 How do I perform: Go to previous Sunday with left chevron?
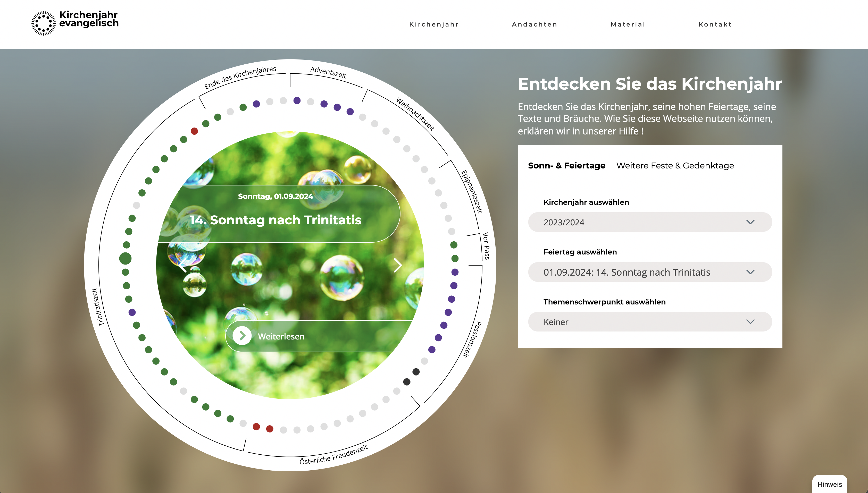click(183, 265)
